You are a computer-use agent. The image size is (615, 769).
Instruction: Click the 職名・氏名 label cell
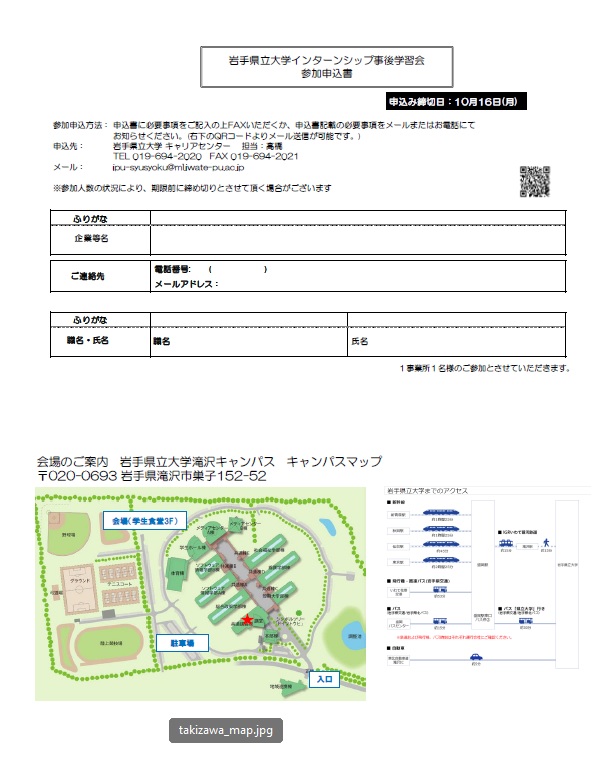click(101, 340)
